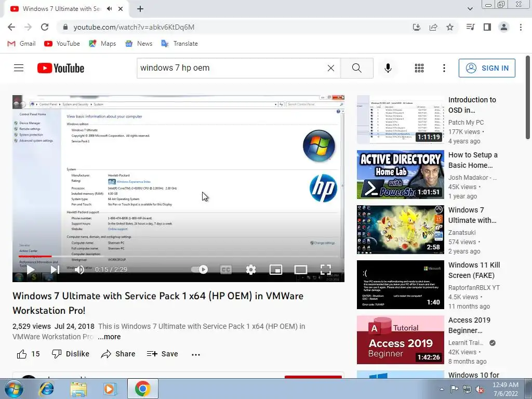Like the video with thumbs up
The image size is (532, 399).
(28, 354)
